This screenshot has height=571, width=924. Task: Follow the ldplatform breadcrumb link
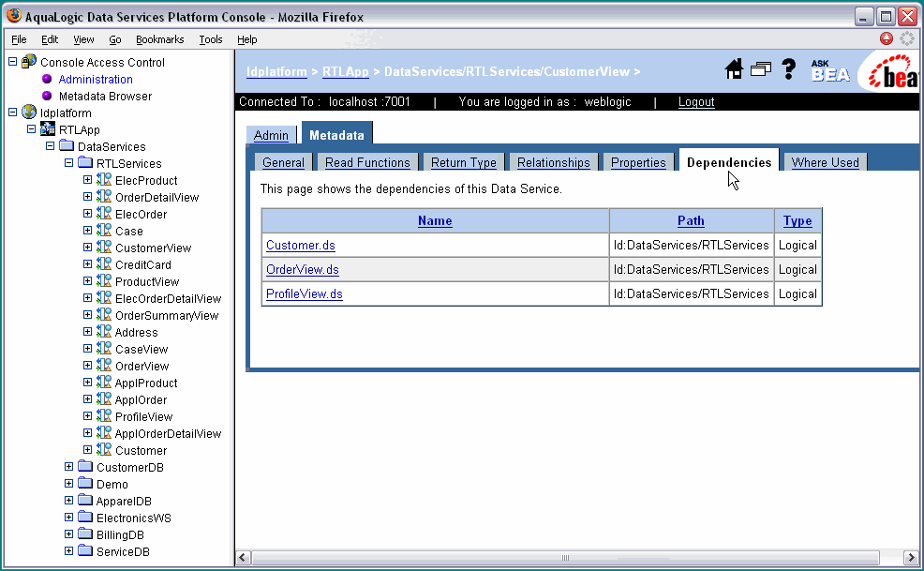point(276,71)
